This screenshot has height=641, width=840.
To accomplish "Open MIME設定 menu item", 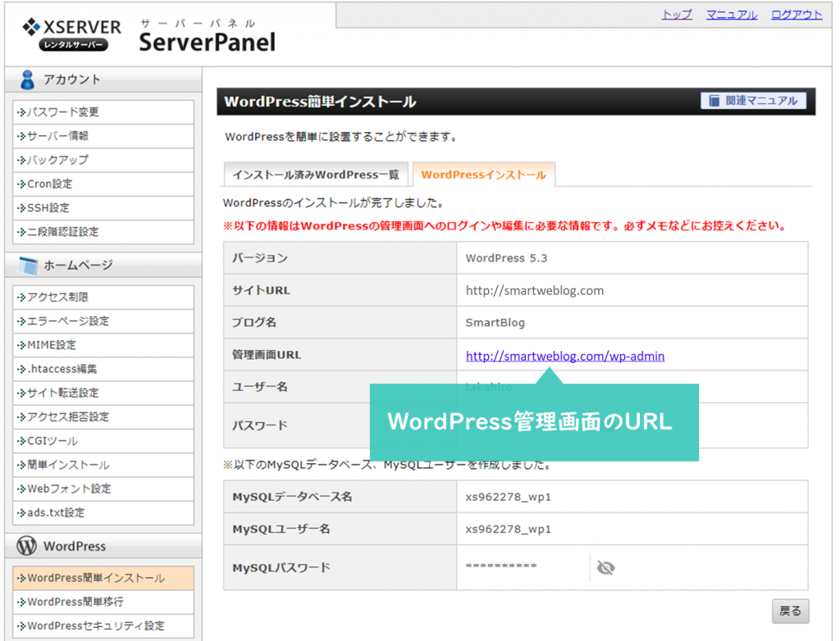I will (103, 345).
